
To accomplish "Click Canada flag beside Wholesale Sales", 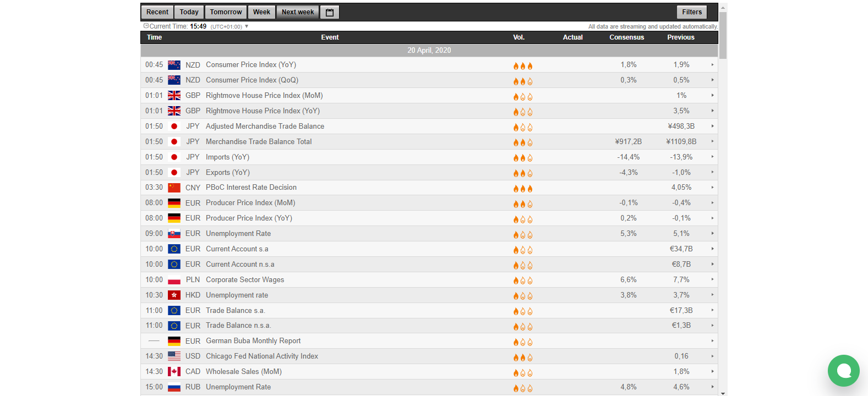I will (174, 372).
